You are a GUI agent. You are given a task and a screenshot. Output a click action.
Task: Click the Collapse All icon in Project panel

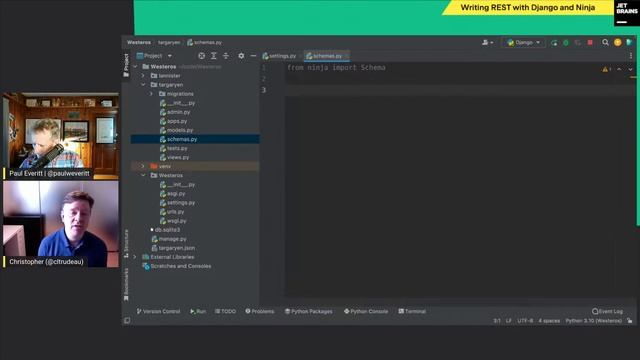point(226,56)
